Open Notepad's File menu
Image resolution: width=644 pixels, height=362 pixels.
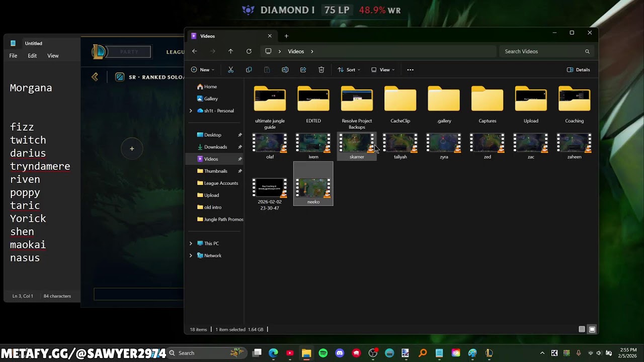13,56
